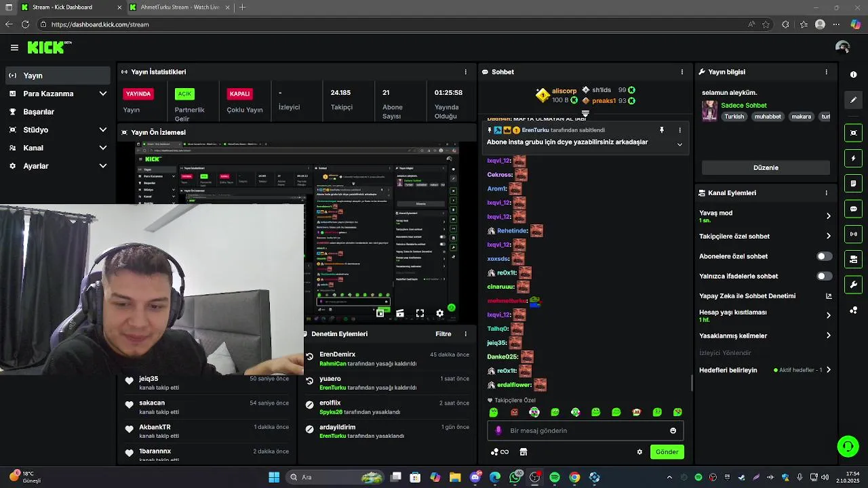Enable Yalnızca ifadelerle sohbet toggle
The width and height of the screenshot is (868, 488).
pyautogui.click(x=824, y=276)
